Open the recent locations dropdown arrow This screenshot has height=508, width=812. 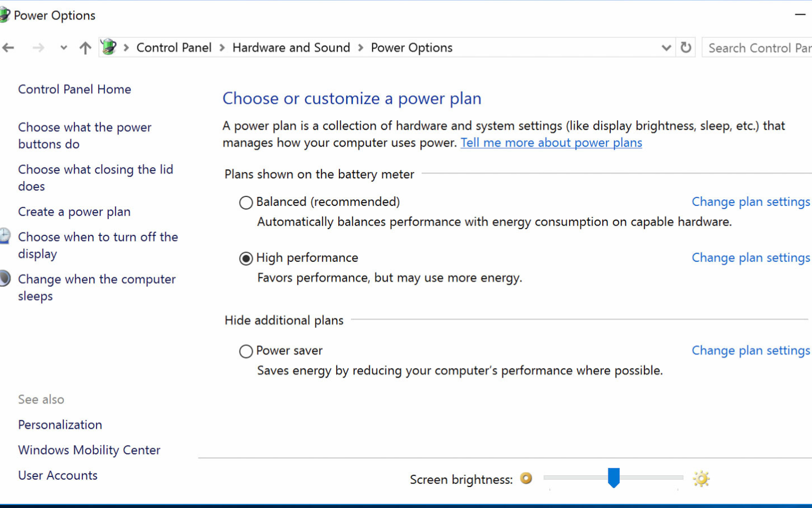click(63, 48)
